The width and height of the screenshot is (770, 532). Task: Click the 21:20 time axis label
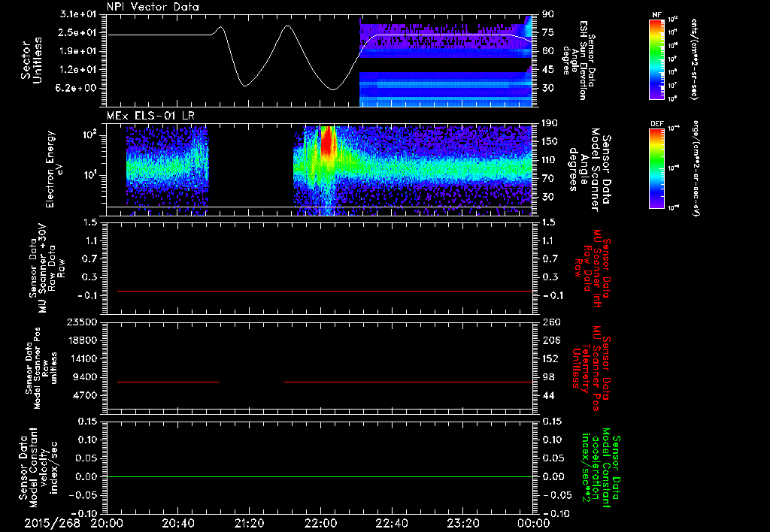coord(249,523)
